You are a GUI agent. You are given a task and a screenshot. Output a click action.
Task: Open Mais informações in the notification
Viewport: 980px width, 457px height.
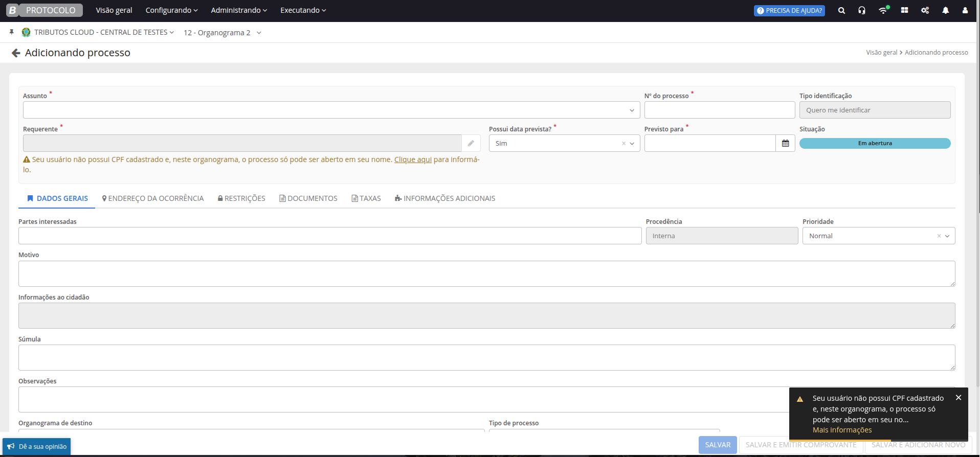click(x=842, y=430)
